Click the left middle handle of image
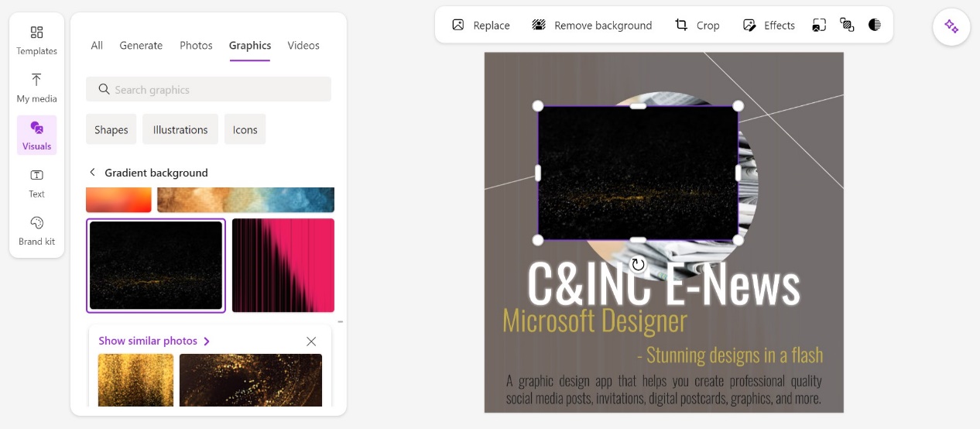Screen dimensions: 980x429 coord(538,173)
